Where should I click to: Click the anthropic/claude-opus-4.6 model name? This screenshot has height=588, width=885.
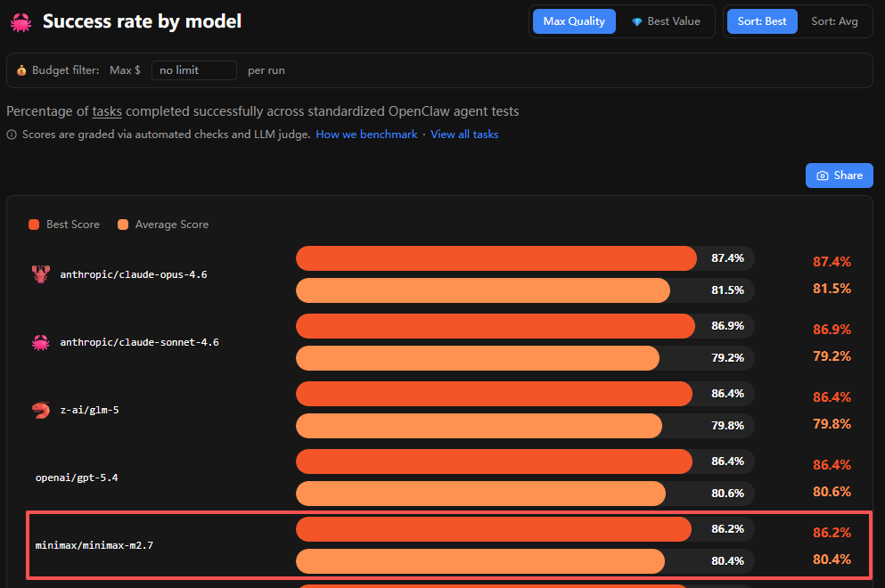pyautogui.click(x=134, y=274)
